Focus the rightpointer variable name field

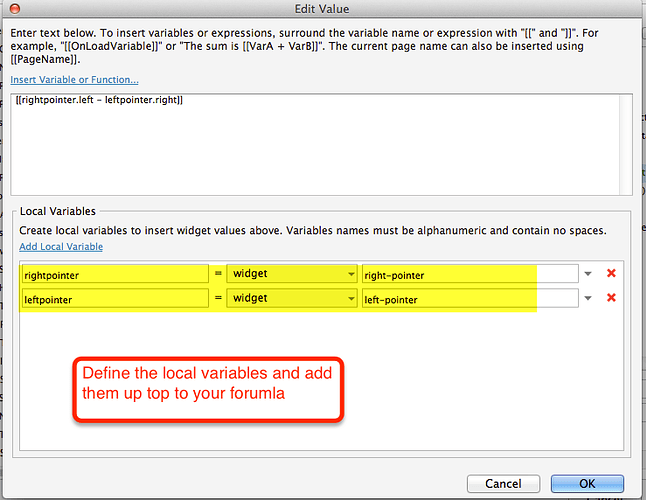pos(113,273)
